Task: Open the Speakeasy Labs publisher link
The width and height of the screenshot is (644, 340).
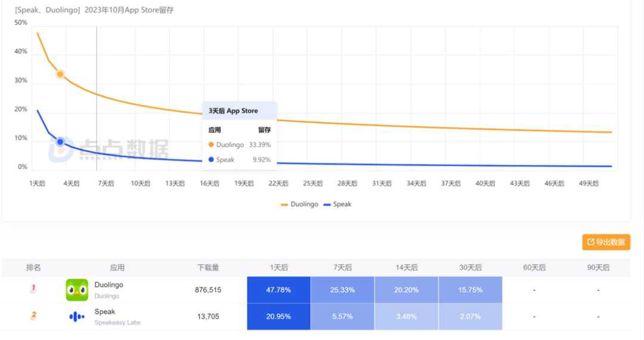Action: pyautogui.click(x=117, y=323)
